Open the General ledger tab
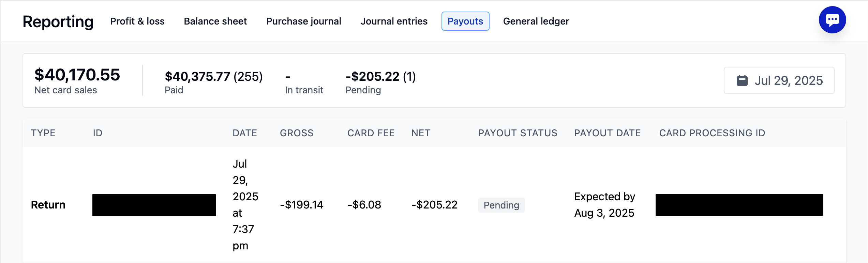Image resolution: width=868 pixels, height=263 pixels. pos(536,21)
